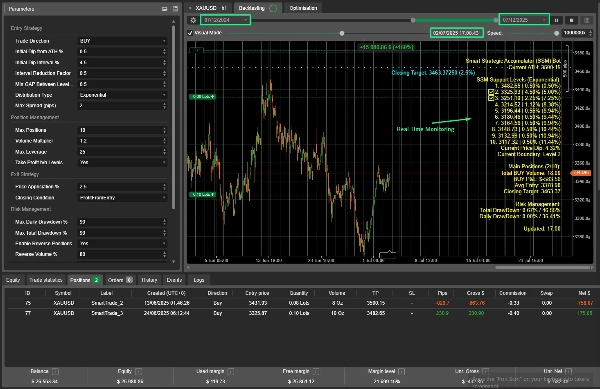600x389 pixels.
Task: Open the Orders tab
Action: click(120, 280)
